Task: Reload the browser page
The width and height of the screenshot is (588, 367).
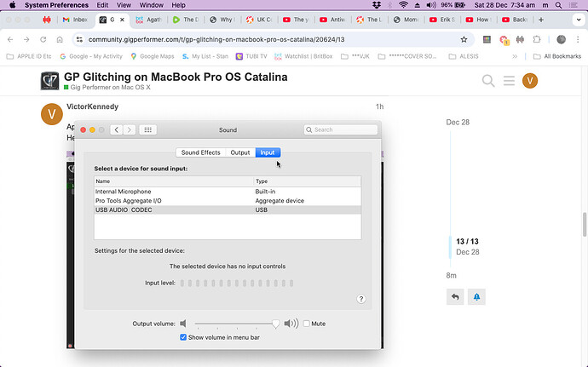Action: pyautogui.click(x=43, y=39)
